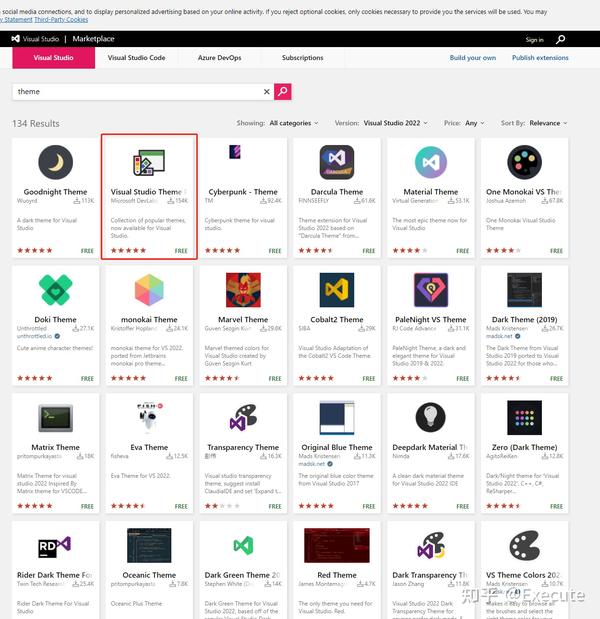Open Zero (Dark Theme) dots icon

coord(524,418)
